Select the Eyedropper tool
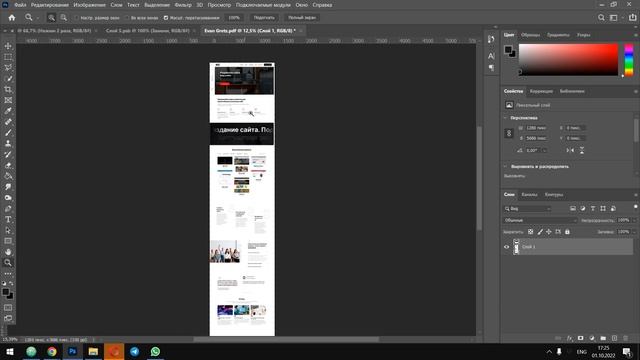The height and width of the screenshot is (360, 640). [x=8, y=111]
